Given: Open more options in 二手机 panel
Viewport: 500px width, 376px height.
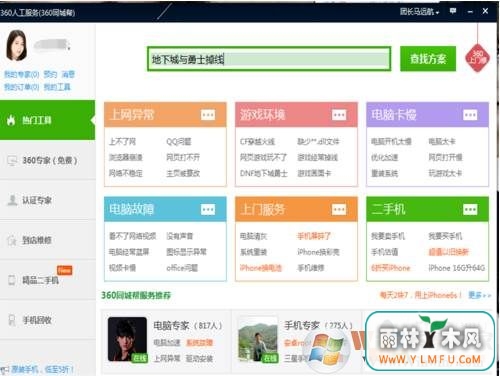Looking at the screenshot, I should (470, 209).
